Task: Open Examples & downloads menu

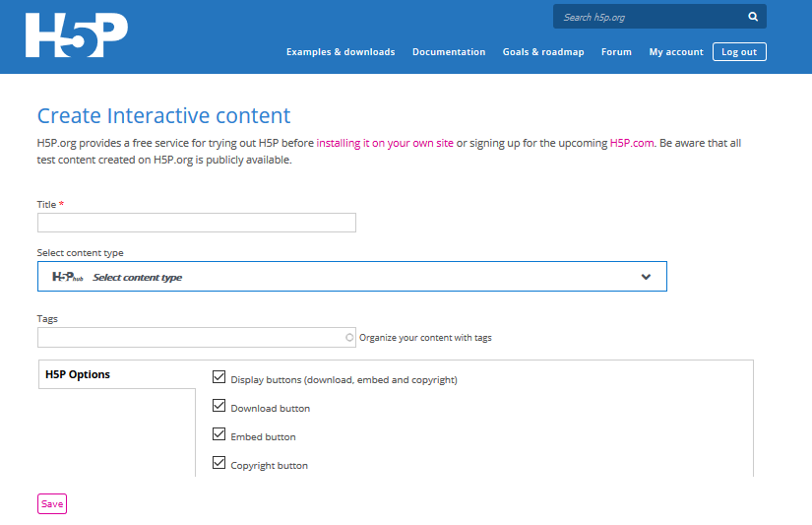Action: [340, 52]
